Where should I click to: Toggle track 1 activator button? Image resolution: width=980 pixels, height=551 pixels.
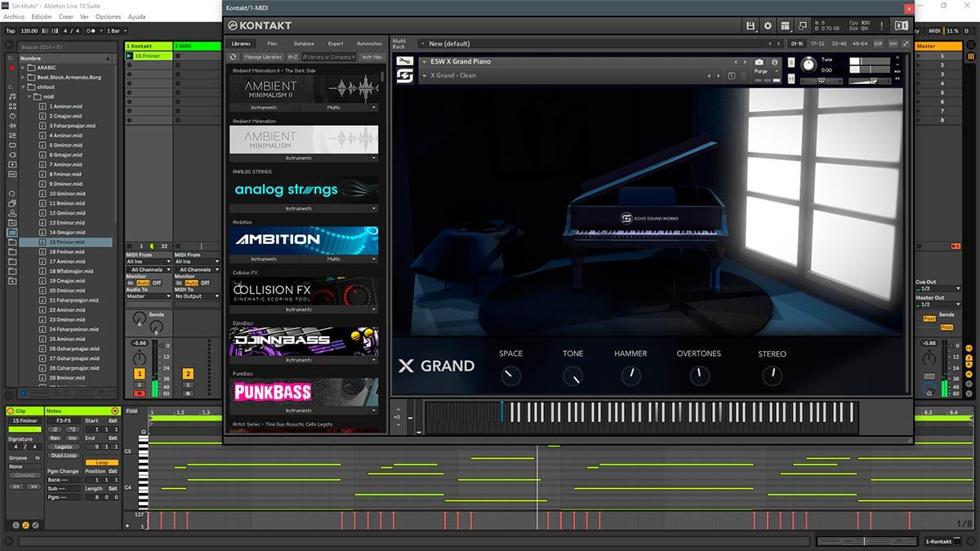coord(140,373)
